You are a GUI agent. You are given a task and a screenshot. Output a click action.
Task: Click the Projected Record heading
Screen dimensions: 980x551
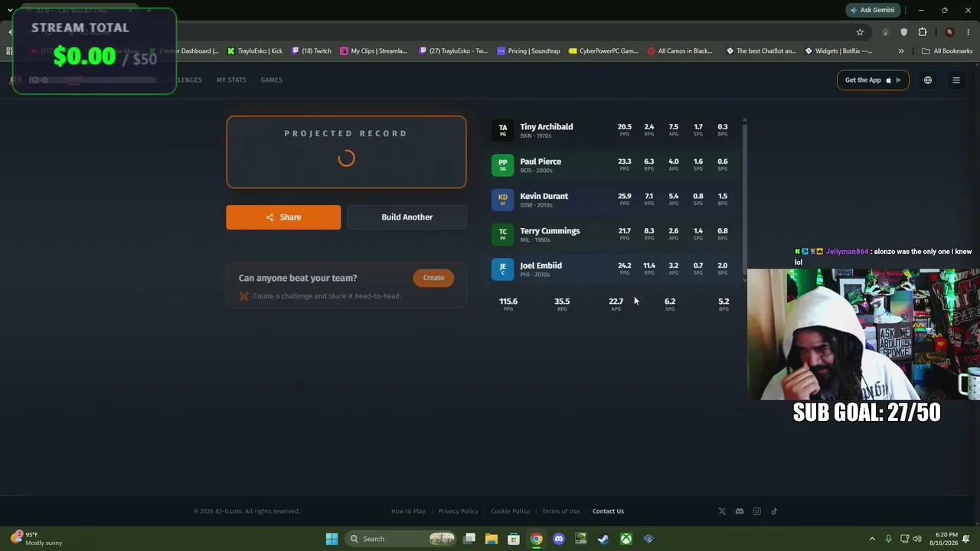(x=346, y=133)
